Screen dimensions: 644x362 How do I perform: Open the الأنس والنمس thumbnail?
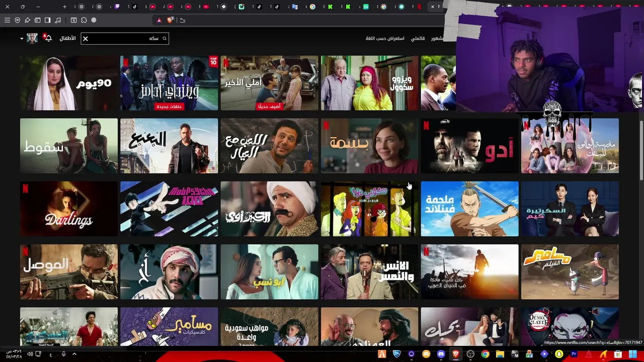[369, 271]
